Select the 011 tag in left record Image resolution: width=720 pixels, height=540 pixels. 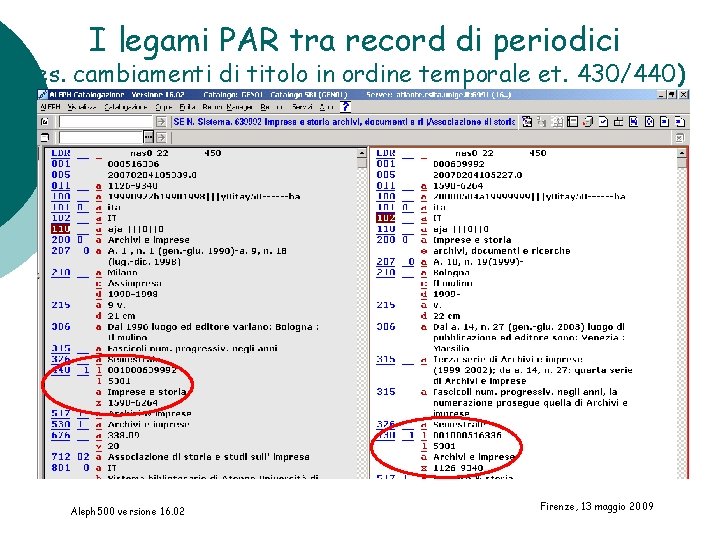[60, 186]
